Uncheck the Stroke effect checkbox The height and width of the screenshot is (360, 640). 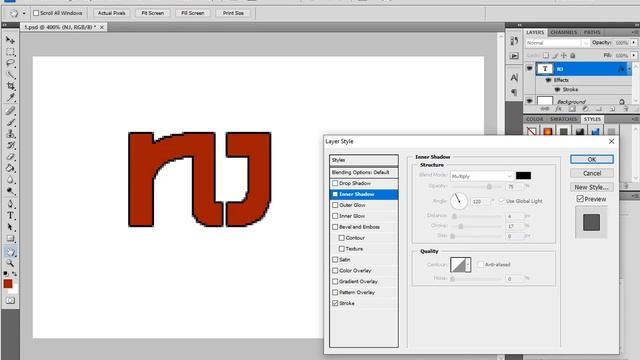(x=335, y=303)
